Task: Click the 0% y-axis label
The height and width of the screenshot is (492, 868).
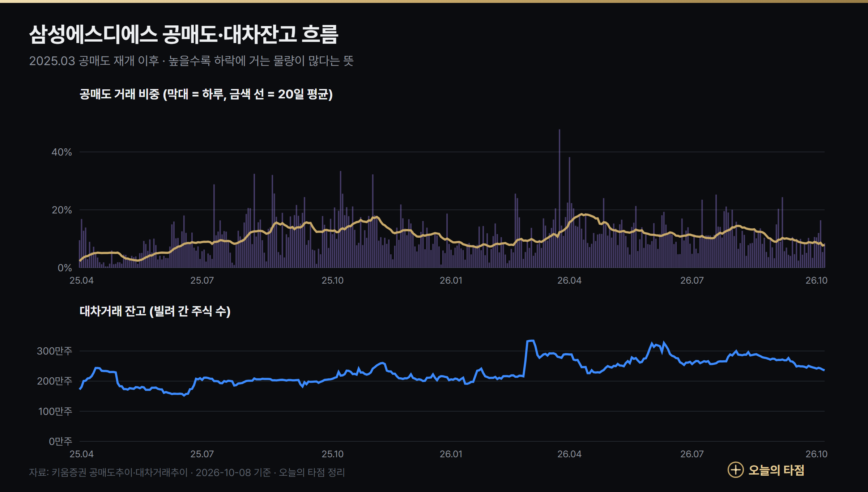Action: pyautogui.click(x=65, y=268)
